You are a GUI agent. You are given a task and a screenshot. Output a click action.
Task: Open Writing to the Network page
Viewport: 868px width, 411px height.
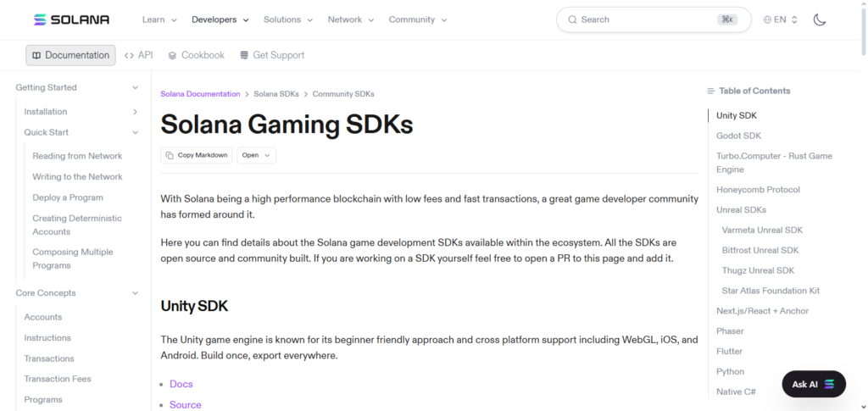77,177
